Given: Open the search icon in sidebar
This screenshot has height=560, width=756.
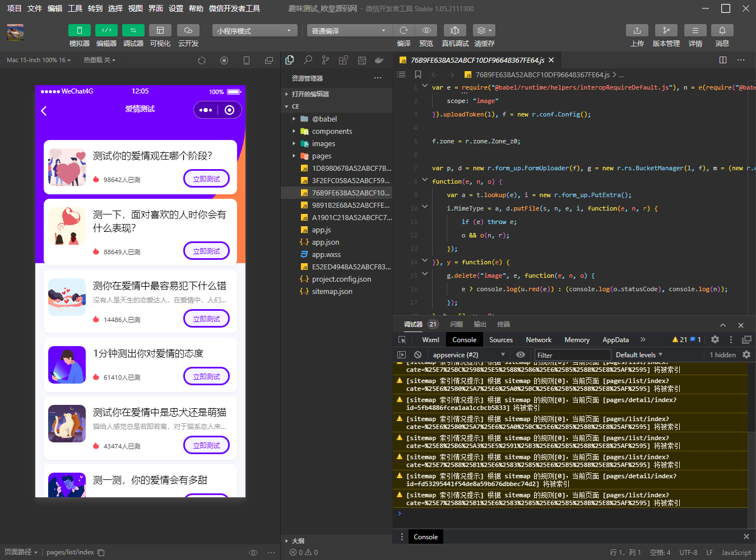Looking at the screenshot, I should pyautogui.click(x=308, y=60).
